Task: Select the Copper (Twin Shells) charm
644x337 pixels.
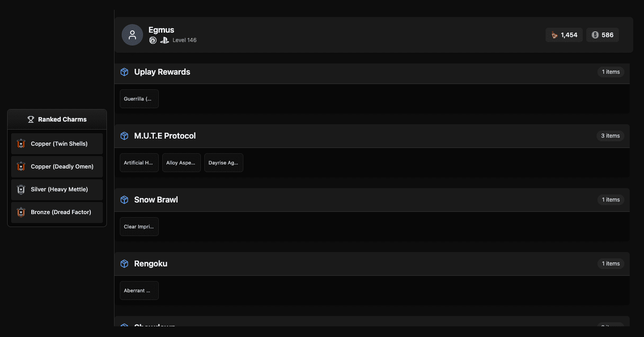Action: [x=57, y=144]
